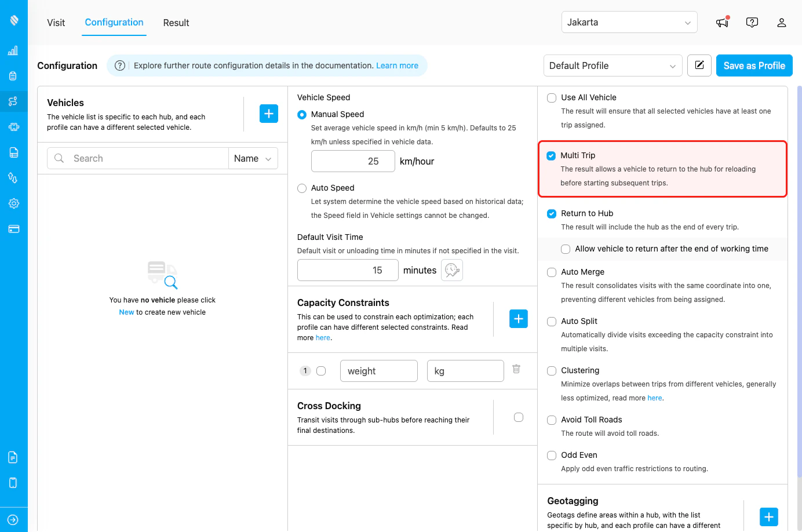Add a new vehicle with plus button
This screenshot has width=802, height=532.
(x=269, y=114)
